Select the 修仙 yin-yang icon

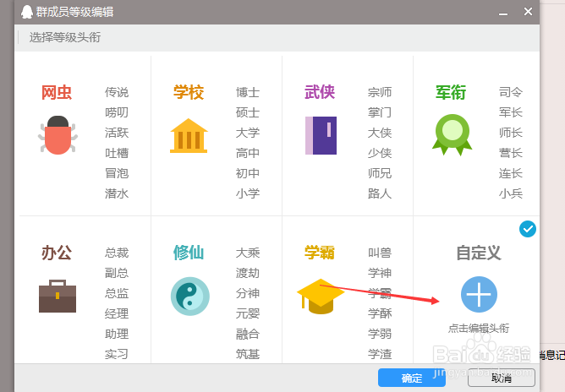point(190,297)
